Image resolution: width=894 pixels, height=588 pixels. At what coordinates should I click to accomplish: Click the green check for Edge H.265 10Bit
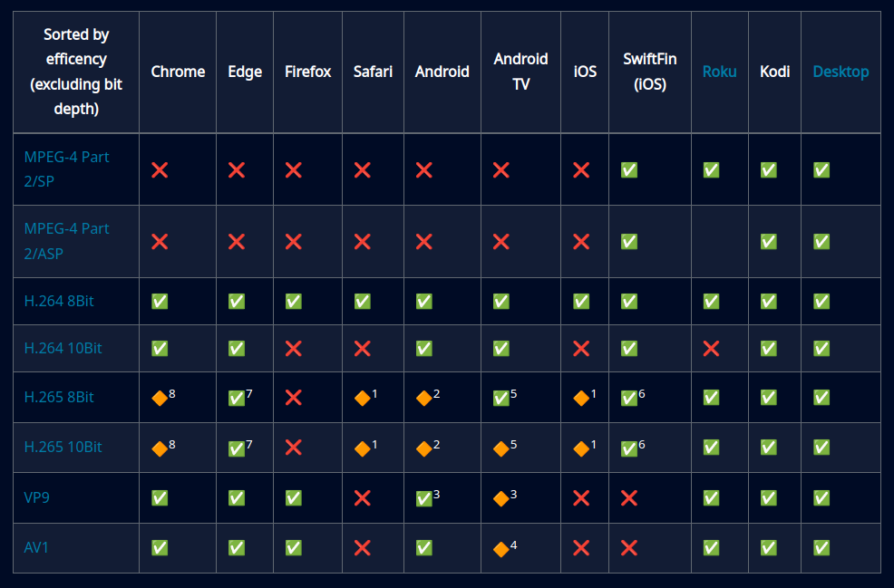237,448
